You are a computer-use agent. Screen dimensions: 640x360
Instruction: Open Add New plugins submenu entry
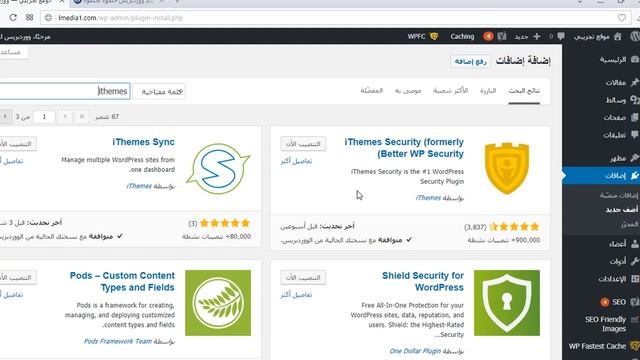click(x=622, y=210)
